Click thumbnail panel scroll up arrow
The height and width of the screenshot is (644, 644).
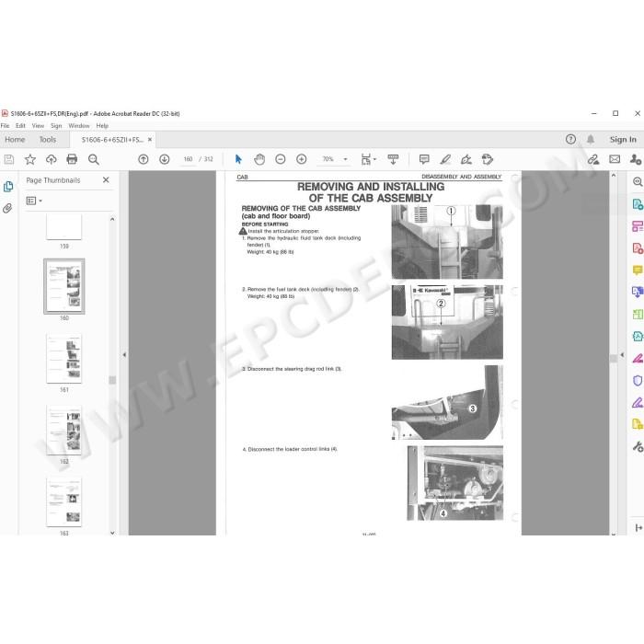point(112,219)
